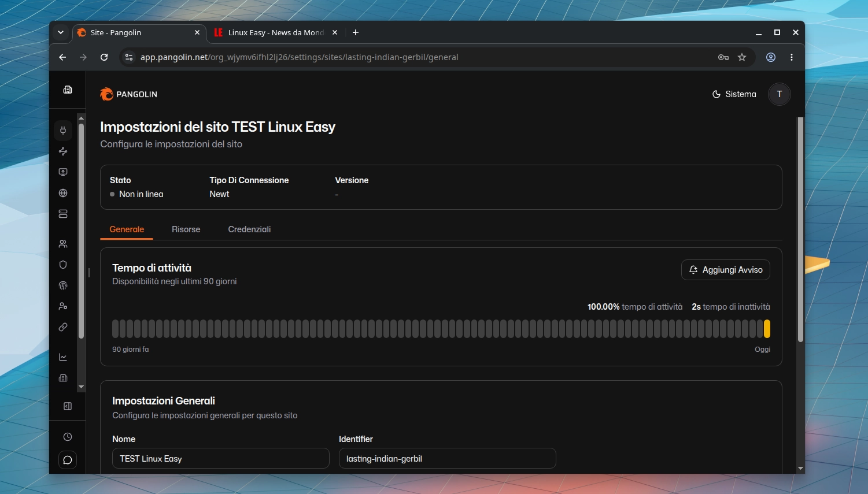Click the 'Impostazioni Generali' heading
Viewport: 868px width, 494px height.
pos(164,401)
